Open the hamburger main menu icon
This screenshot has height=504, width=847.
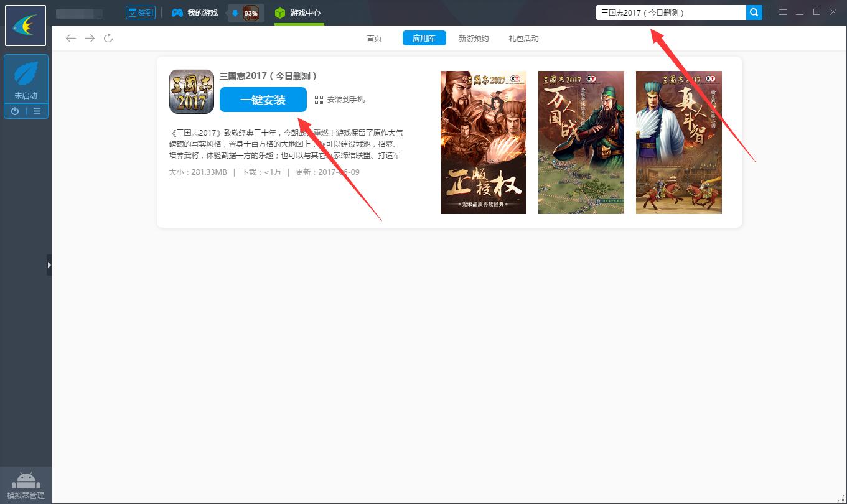(x=783, y=12)
